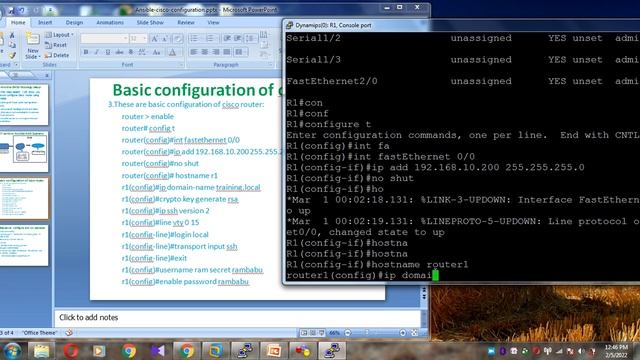Click the zoom slider handle
The image size is (640, 360).
367,333
